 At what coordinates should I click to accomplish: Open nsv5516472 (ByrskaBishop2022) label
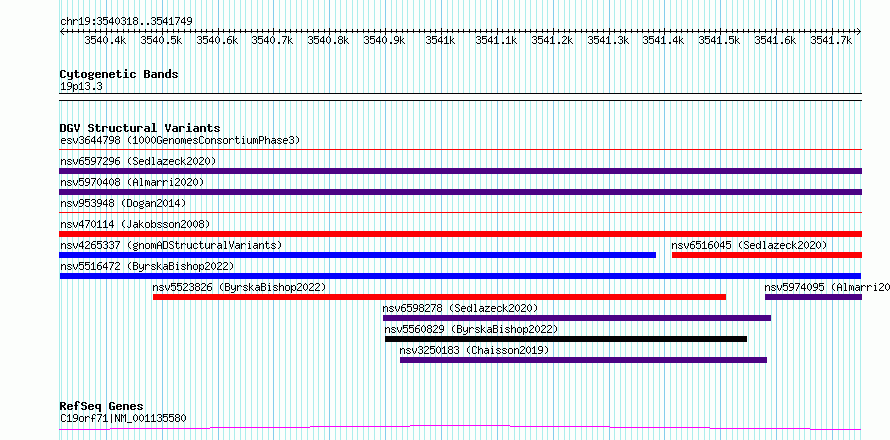click(x=147, y=266)
